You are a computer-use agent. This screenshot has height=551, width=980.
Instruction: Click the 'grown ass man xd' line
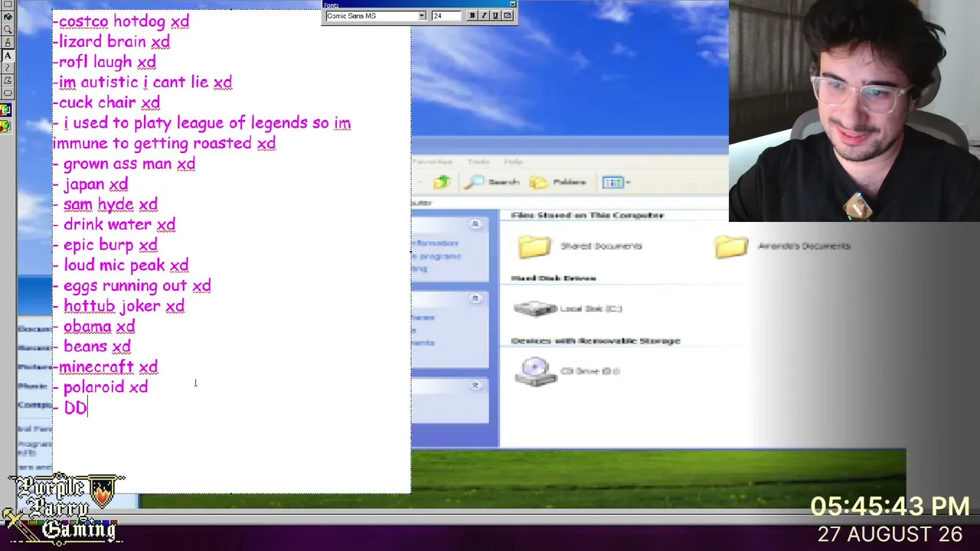click(x=124, y=164)
